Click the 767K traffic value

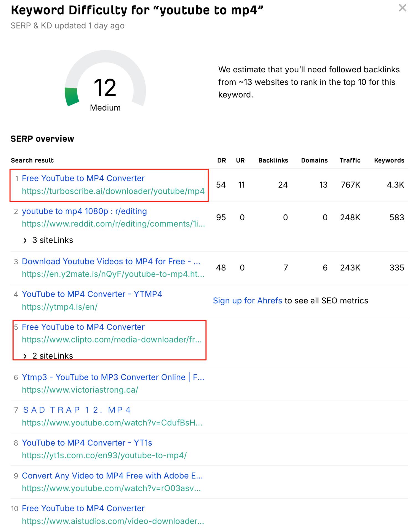click(351, 185)
